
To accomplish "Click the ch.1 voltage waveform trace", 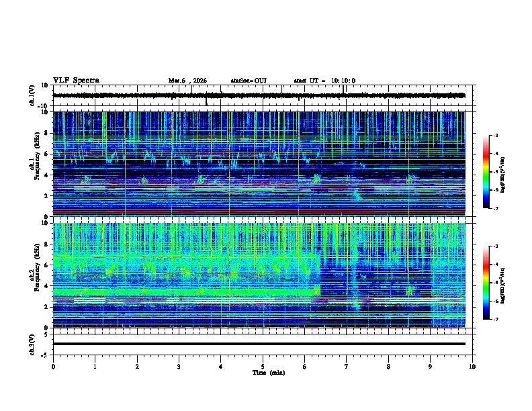I will [x=259, y=95].
